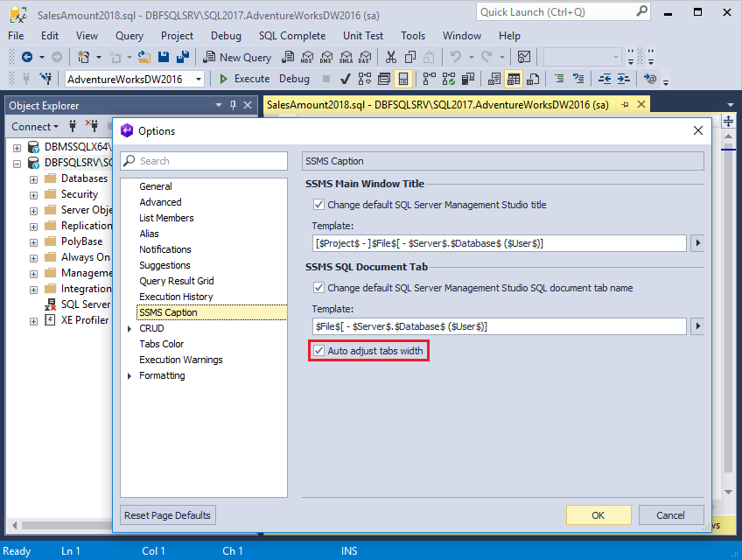Expand the XE Profiler node
Screen dimensions: 742x560
click(33, 321)
